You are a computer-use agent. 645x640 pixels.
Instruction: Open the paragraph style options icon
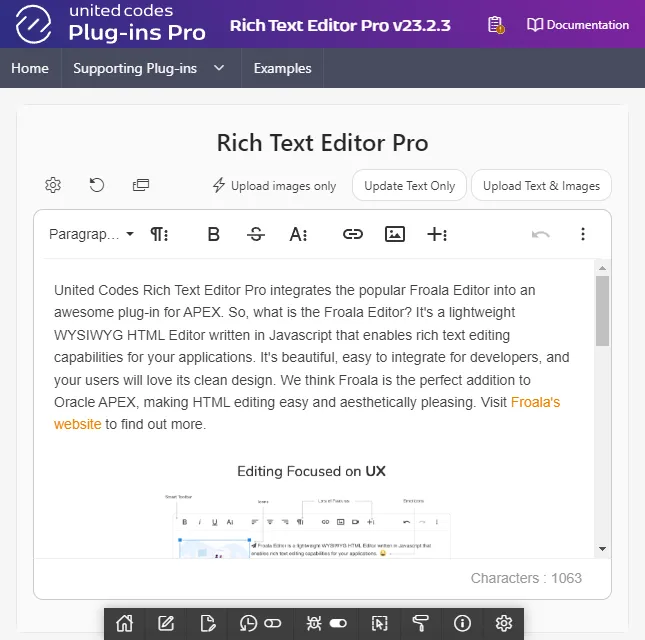click(159, 234)
